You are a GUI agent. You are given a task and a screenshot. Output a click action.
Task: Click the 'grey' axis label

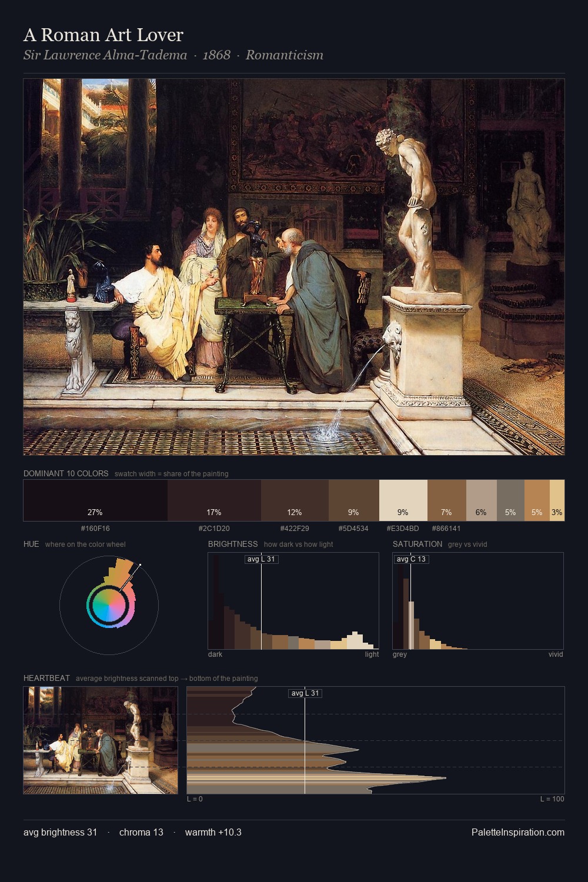(x=400, y=654)
